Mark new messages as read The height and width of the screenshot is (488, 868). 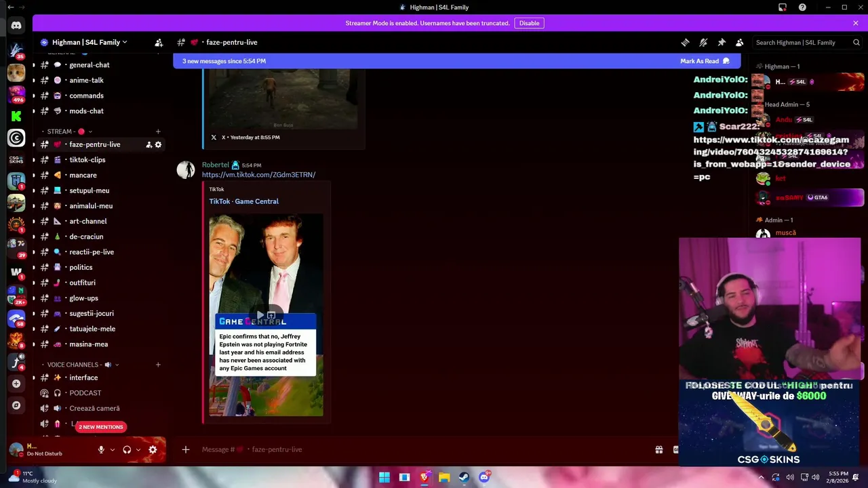tap(705, 61)
